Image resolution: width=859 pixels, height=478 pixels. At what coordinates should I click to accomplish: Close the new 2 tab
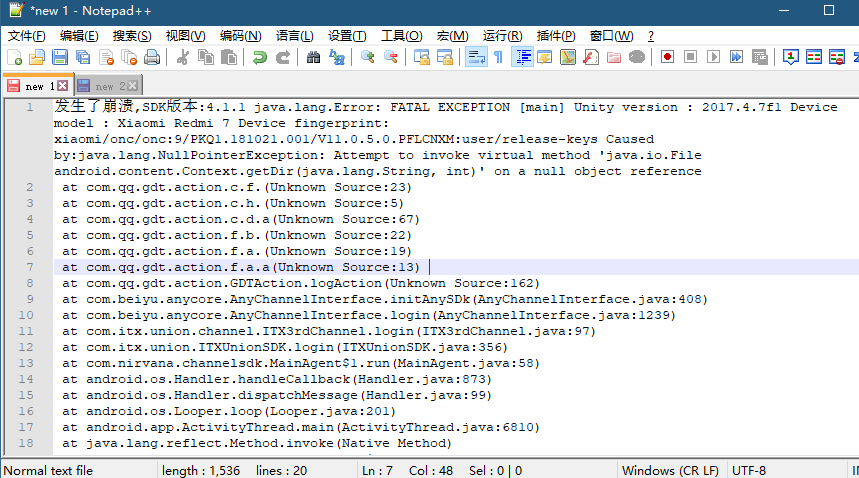click(133, 86)
